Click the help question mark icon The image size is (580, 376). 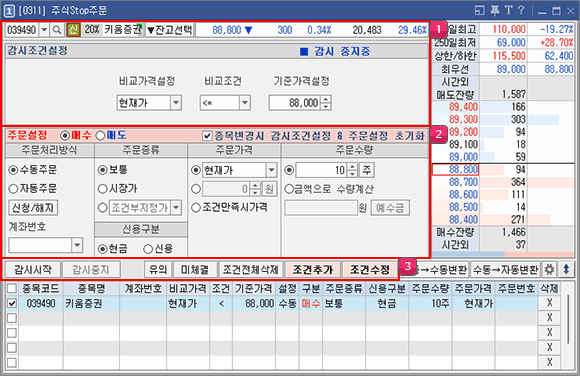[521, 10]
